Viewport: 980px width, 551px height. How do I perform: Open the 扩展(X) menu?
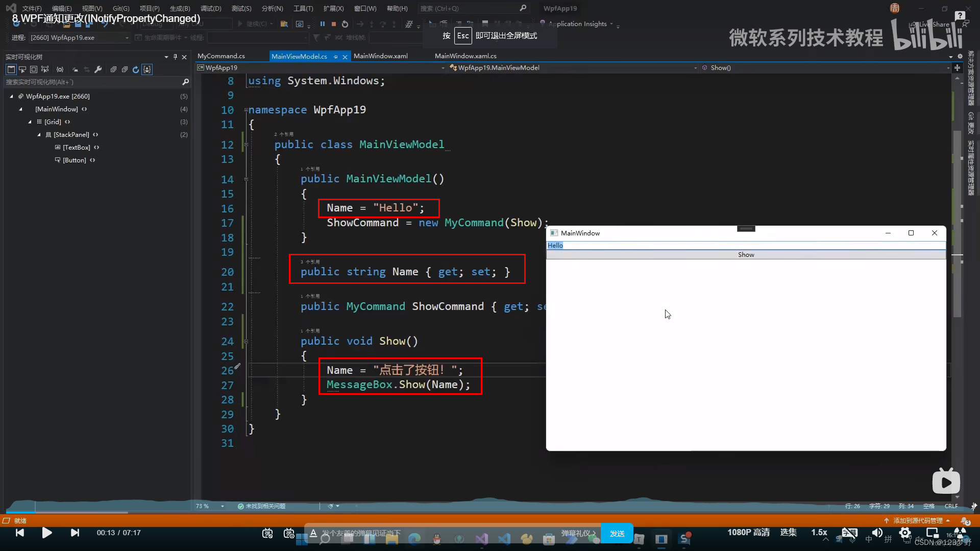click(x=333, y=8)
